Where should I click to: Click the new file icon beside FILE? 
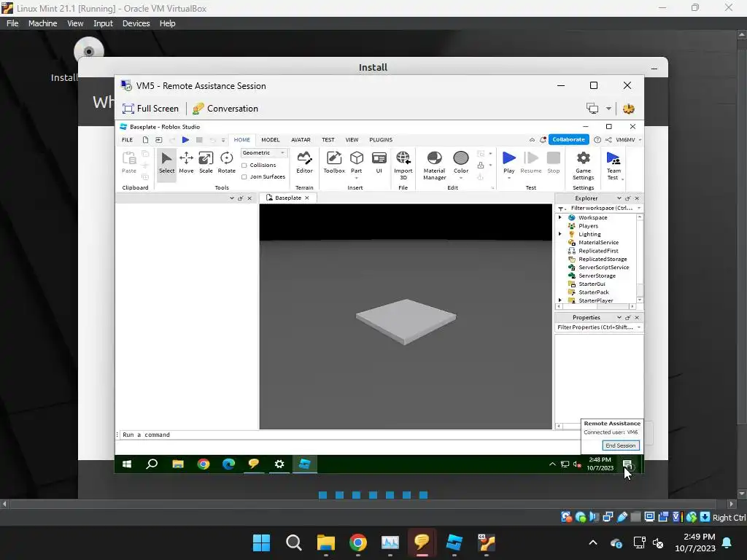[145, 139]
